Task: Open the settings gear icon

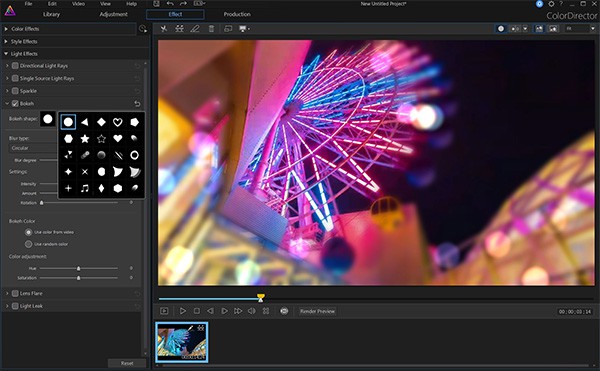Action: 551,4
